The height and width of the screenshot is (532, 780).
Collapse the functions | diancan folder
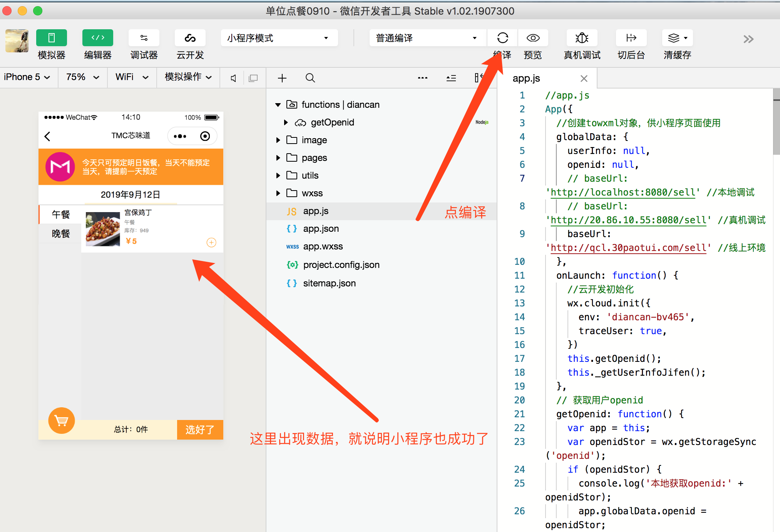[x=278, y=105]
